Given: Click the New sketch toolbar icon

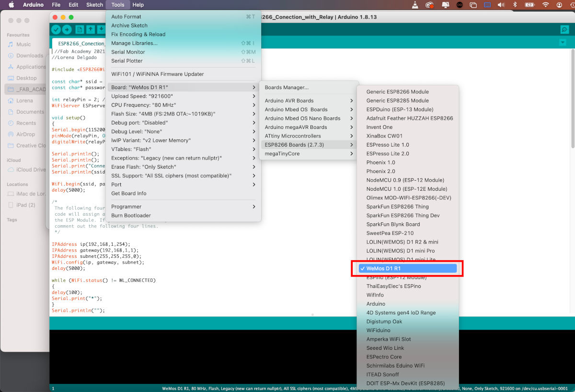Looking at the screenshot, I should point(80,30).
